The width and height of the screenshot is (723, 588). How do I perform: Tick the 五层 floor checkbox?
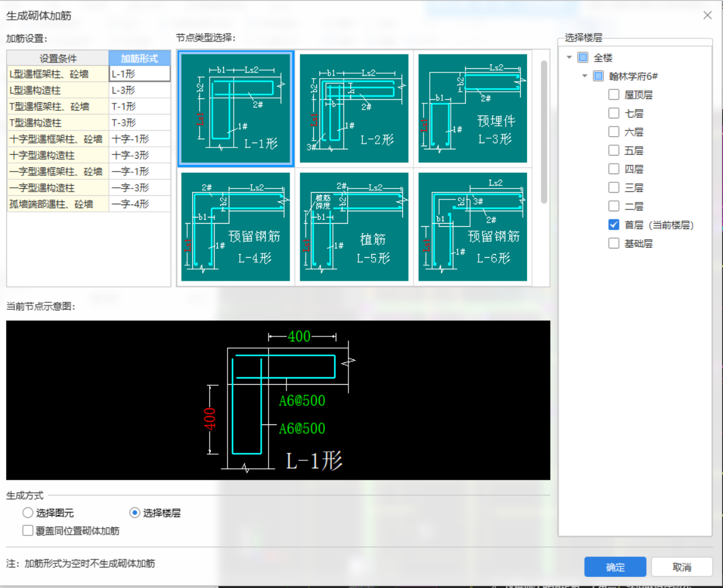click(614, 150)
